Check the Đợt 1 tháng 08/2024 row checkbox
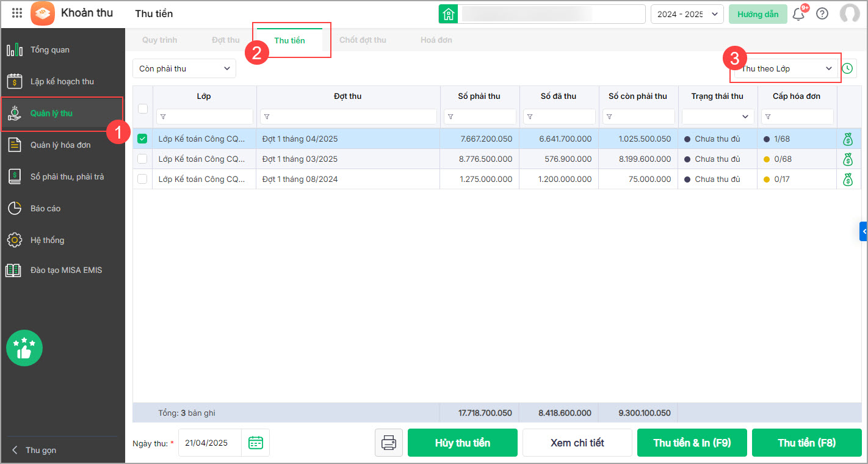 (142, 179)
